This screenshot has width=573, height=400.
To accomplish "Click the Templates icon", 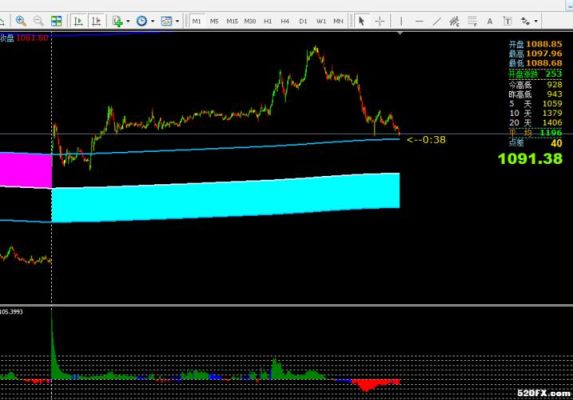I will 166,21.
